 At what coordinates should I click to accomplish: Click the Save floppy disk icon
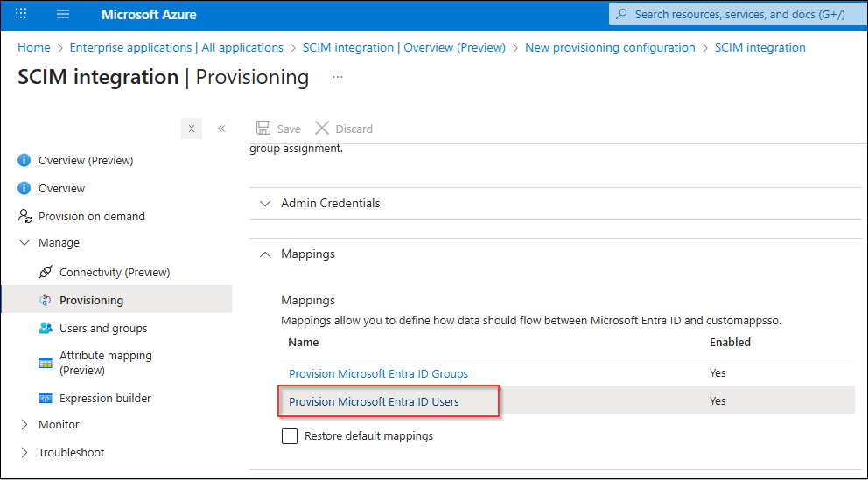pos(263,129)
